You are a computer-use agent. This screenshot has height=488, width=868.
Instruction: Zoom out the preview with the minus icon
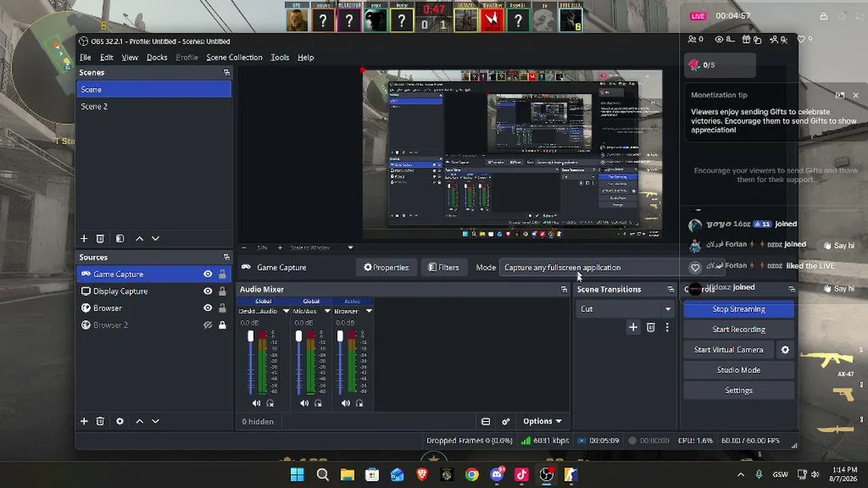[244, 248]
